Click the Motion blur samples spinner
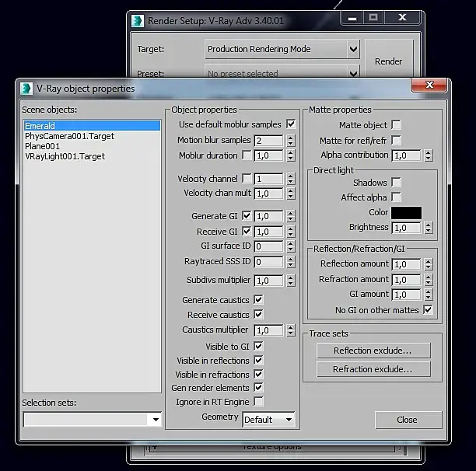The image size is (476, 471). (x=291, y=141)
